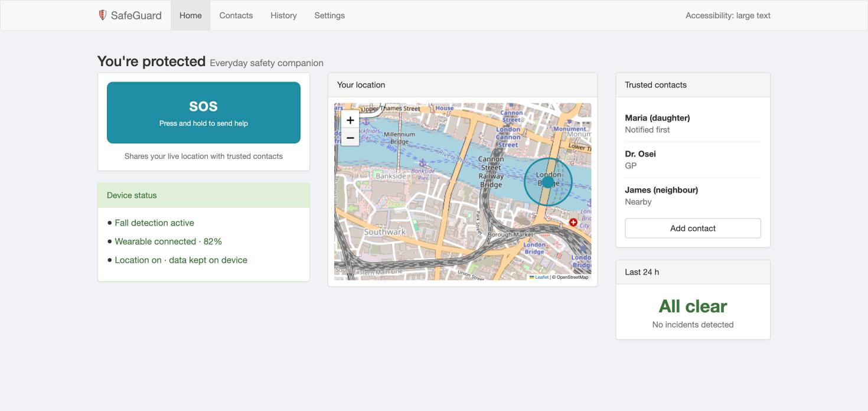Select James (neighbour) contact entry
Screen dimensions: 868x411
[693, 196]
